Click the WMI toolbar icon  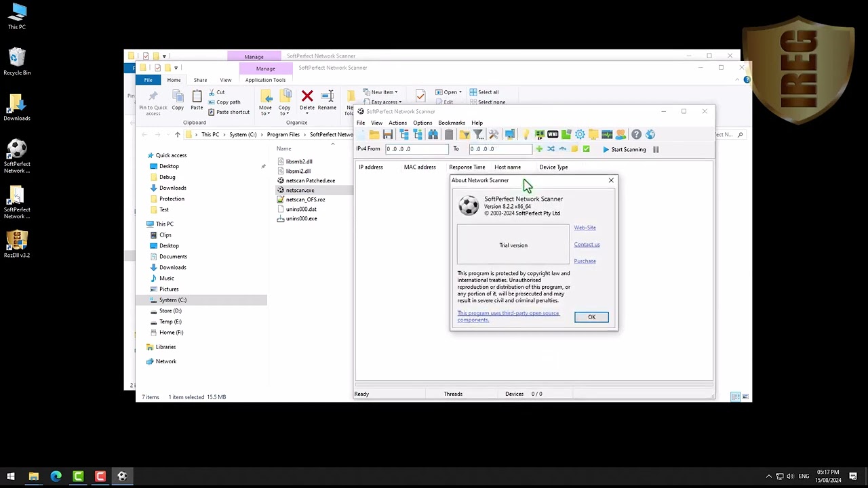(553, 134)
